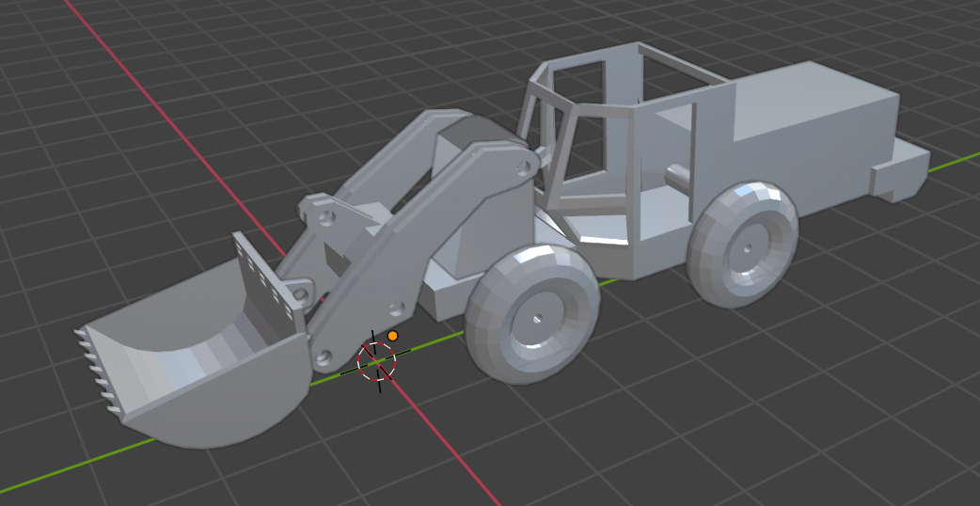Select the orange object origin dot
Viewport: 980px width, 506px height.
click(392, 336)
